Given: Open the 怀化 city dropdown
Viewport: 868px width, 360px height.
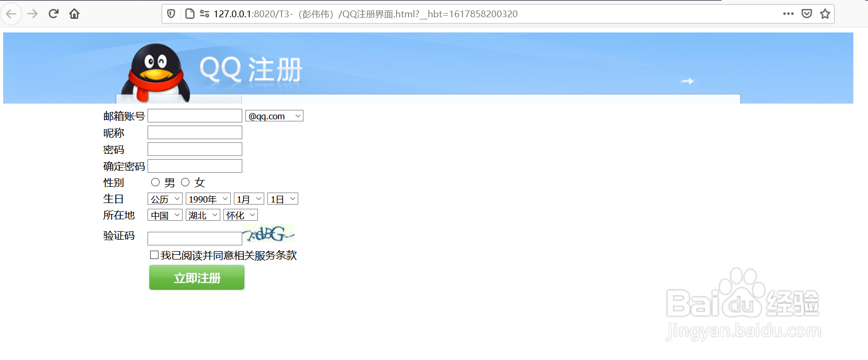Looking at the screenshot, I should [241, 215].
